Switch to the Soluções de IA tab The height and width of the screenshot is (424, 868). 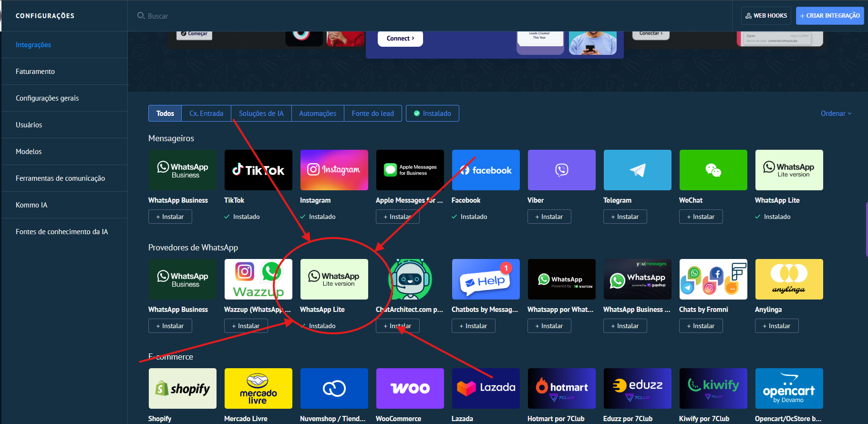261,114
